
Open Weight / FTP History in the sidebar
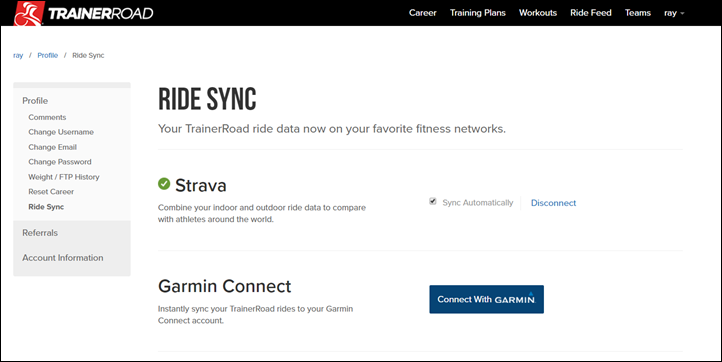click(x=64, y=177)
